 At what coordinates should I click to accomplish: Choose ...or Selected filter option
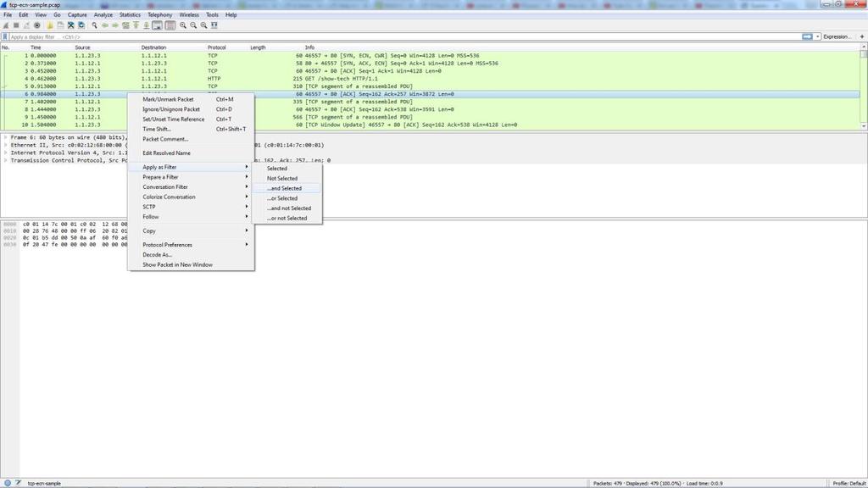coord(287,198)
